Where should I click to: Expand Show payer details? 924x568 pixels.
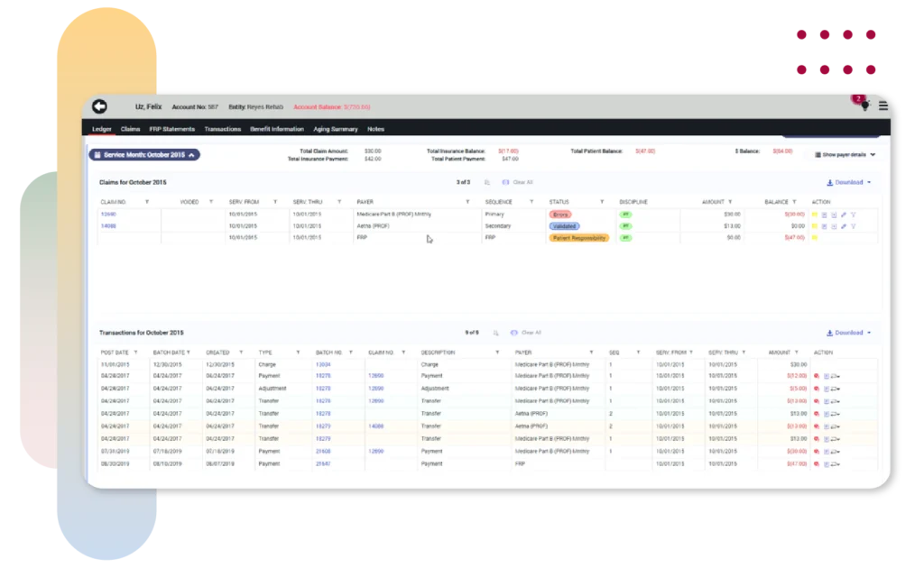pyautogui.click(x=845, y=155)
